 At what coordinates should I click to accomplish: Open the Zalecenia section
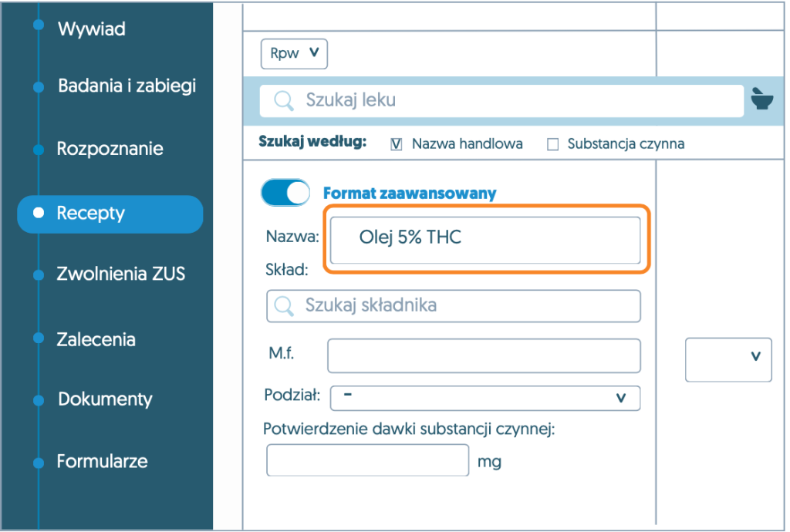96,339
